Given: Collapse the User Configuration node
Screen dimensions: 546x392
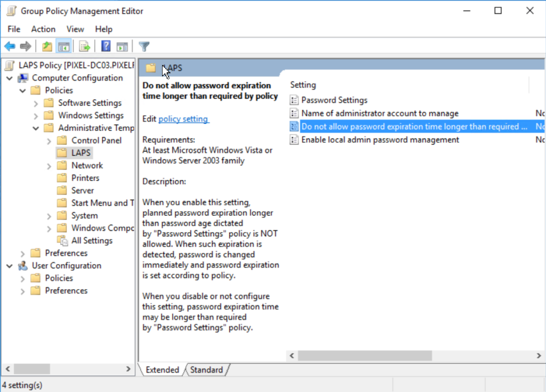Looking at the screenshot, I should pyautogui.click(x=10, y=266).
